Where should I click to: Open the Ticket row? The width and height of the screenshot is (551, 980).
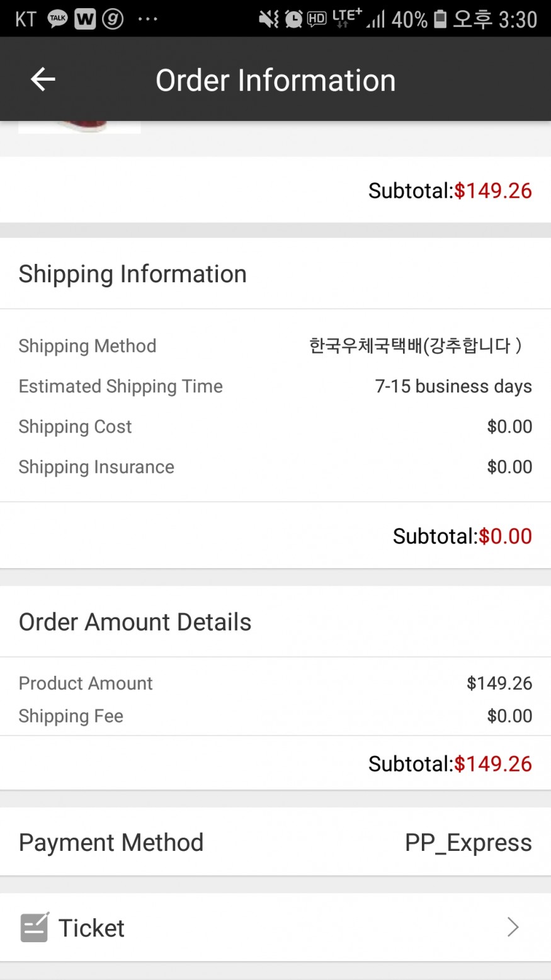tap(275, 927)
